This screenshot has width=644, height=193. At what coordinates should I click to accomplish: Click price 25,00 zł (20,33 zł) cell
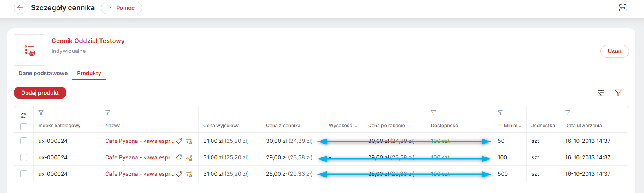tap(289, 174)
